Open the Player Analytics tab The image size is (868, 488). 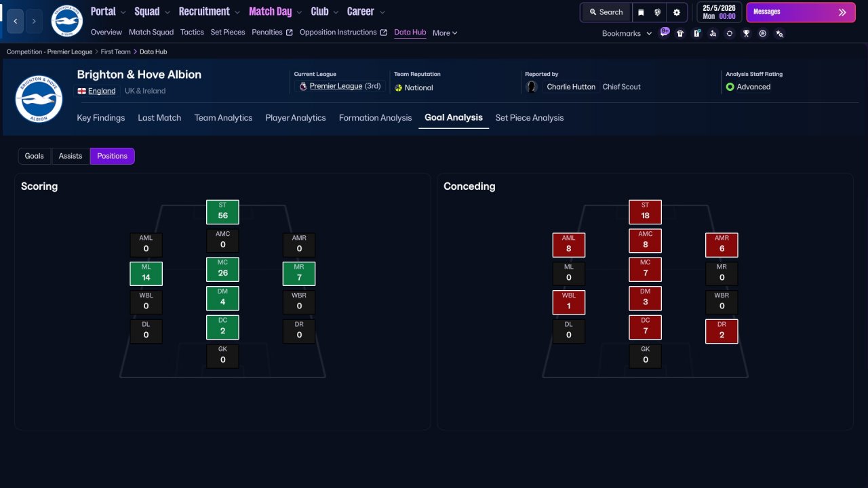[296, 118]
